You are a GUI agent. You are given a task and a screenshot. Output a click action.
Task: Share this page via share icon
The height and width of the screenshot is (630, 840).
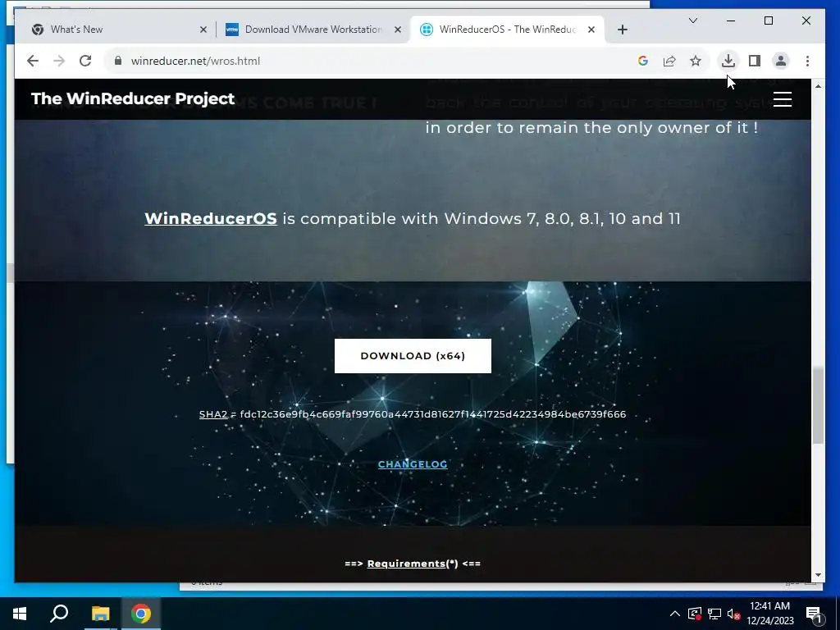click(669, 61)
